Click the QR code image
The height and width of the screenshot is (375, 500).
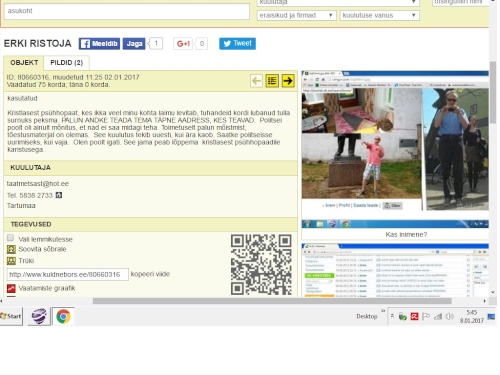tap(261, 265)
